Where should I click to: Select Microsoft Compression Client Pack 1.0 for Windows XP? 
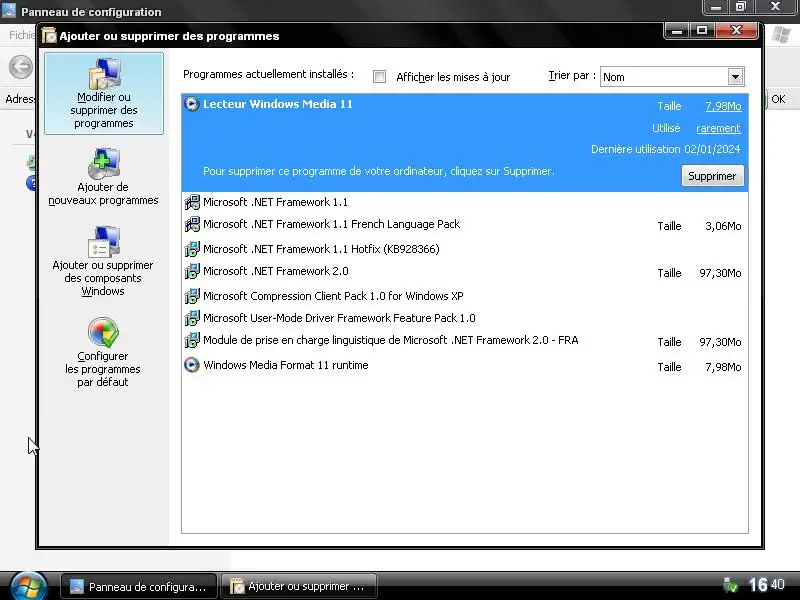click(465, 296)
